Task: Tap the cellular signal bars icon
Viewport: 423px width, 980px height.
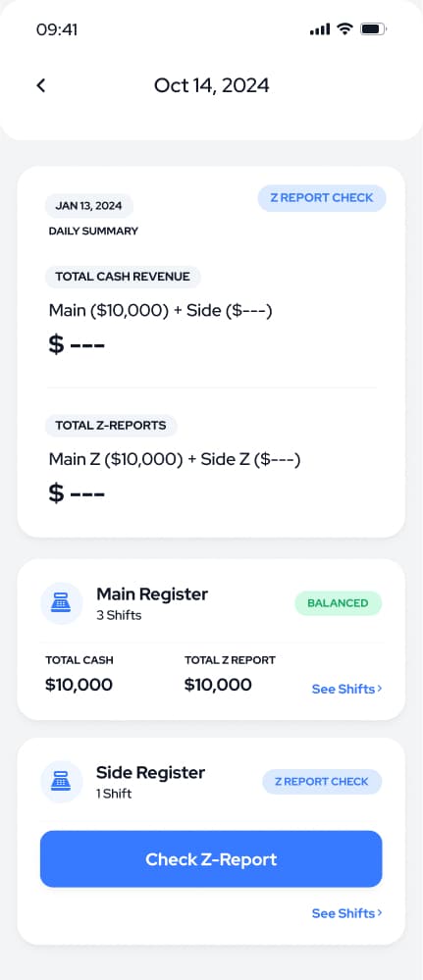Action: click(320, 29)
